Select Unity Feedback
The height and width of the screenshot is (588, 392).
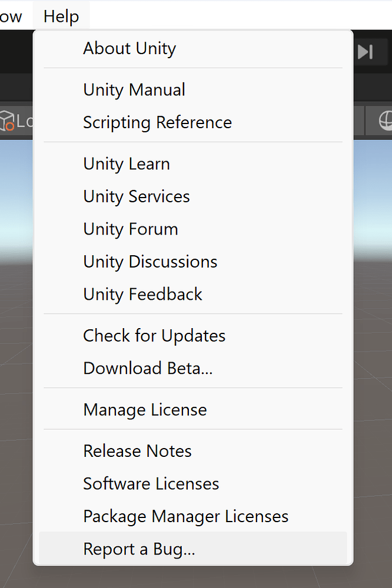click(x=143, y=294)
